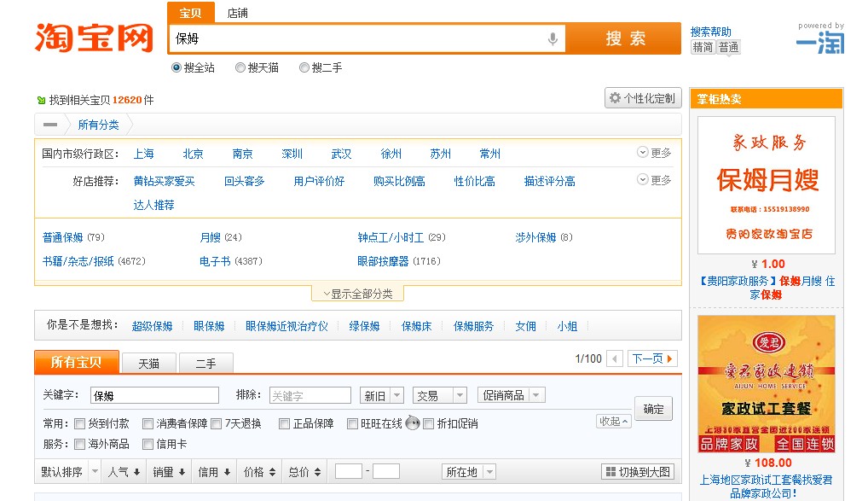The width and height of the screenshot is (868, 501).
Task: Check the 信用卡 service checkbox
Action: coord(148,444)
